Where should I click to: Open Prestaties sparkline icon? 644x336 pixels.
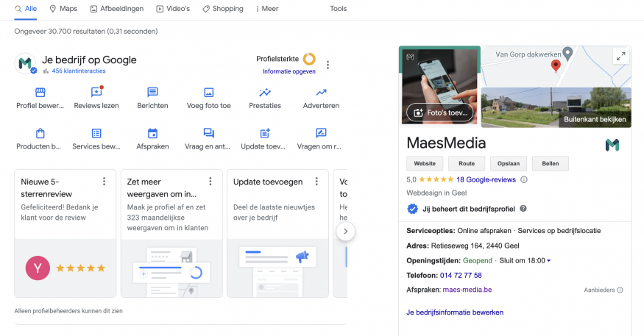click(265, 92)
